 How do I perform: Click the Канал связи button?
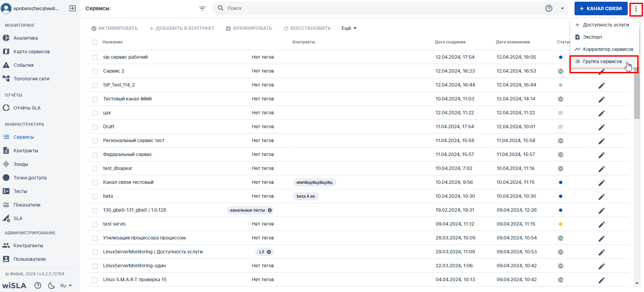601,8
